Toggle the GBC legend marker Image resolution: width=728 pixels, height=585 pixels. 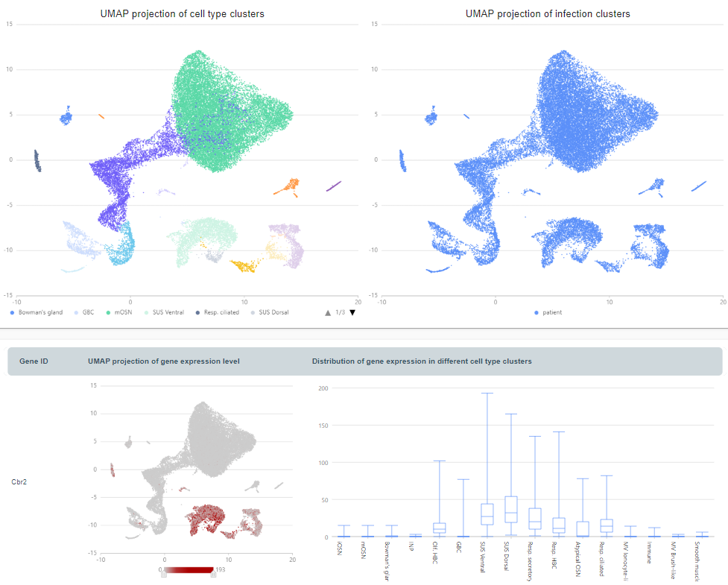77,312
